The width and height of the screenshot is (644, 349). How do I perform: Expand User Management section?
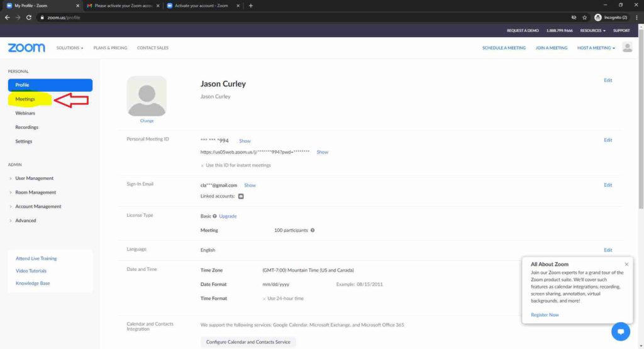(35, 178)
